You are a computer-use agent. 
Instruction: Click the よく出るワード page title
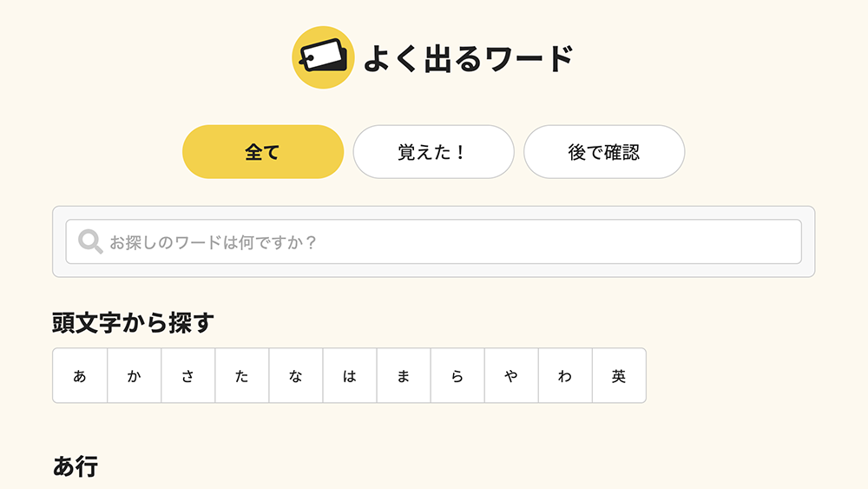point(469,58)
